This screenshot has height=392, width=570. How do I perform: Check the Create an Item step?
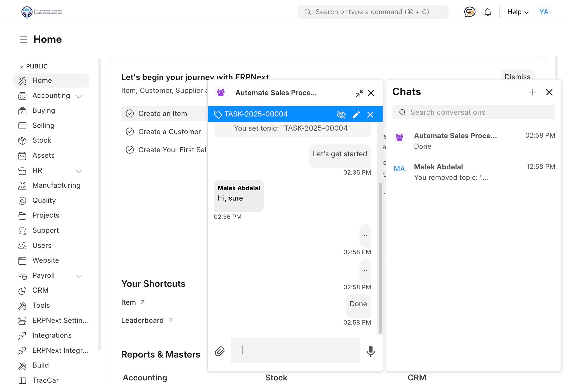pyautogui.click(x=130, y=113)
